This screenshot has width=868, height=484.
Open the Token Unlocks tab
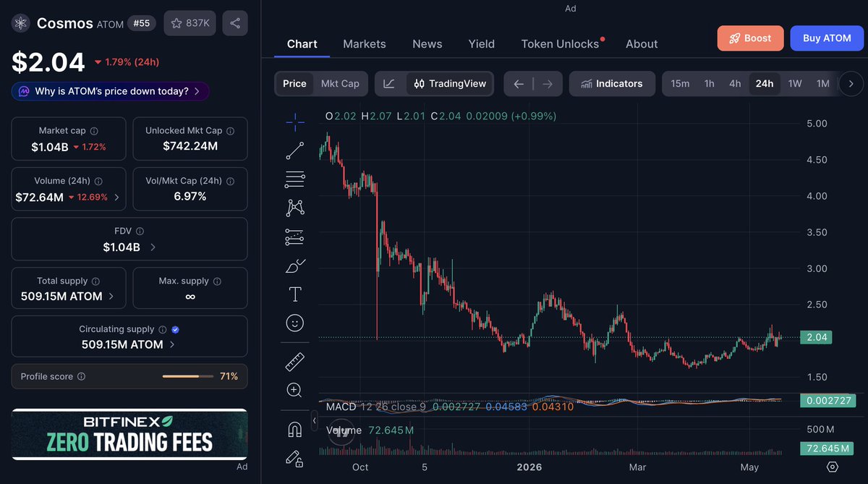coord(560,44)
